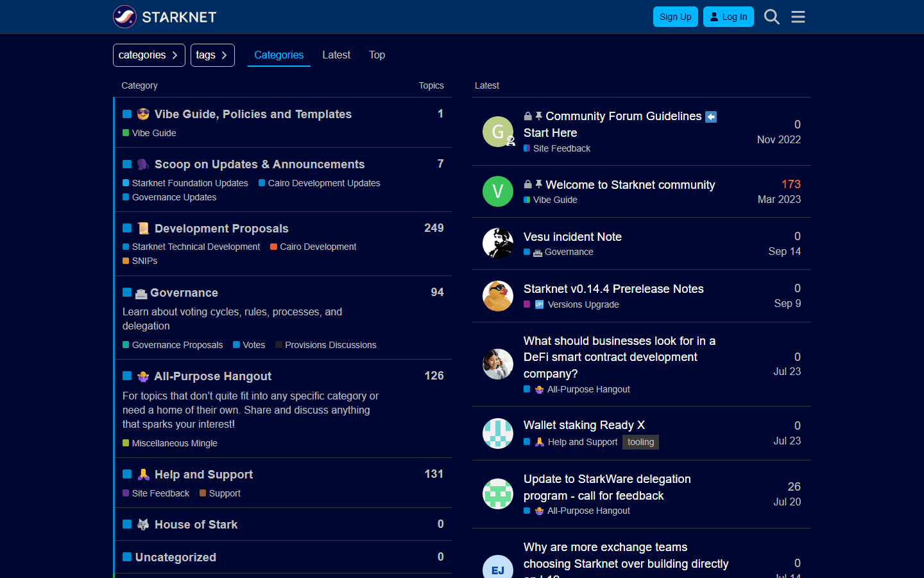The image size is (924, 578).
Task: Open Vibe Guide, Policies and Templates category
Action: (253, 114)
